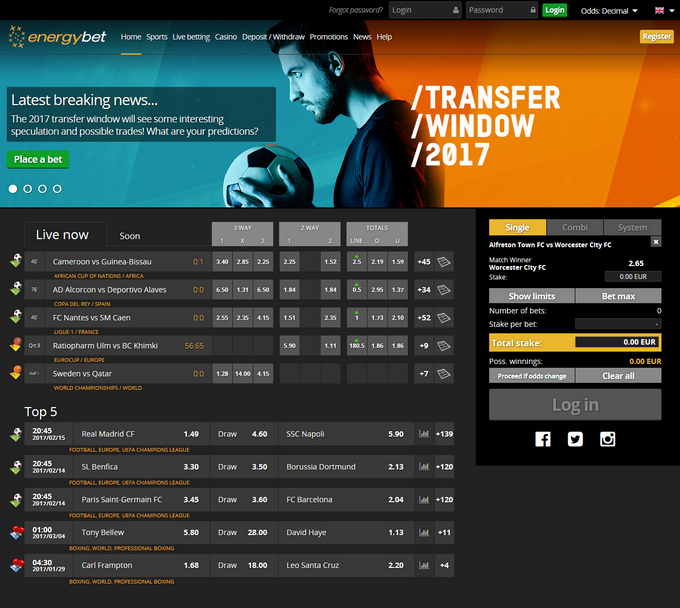Open field view icon for AD Alcorcon match

pyautogui.click(x=444, y=290)
